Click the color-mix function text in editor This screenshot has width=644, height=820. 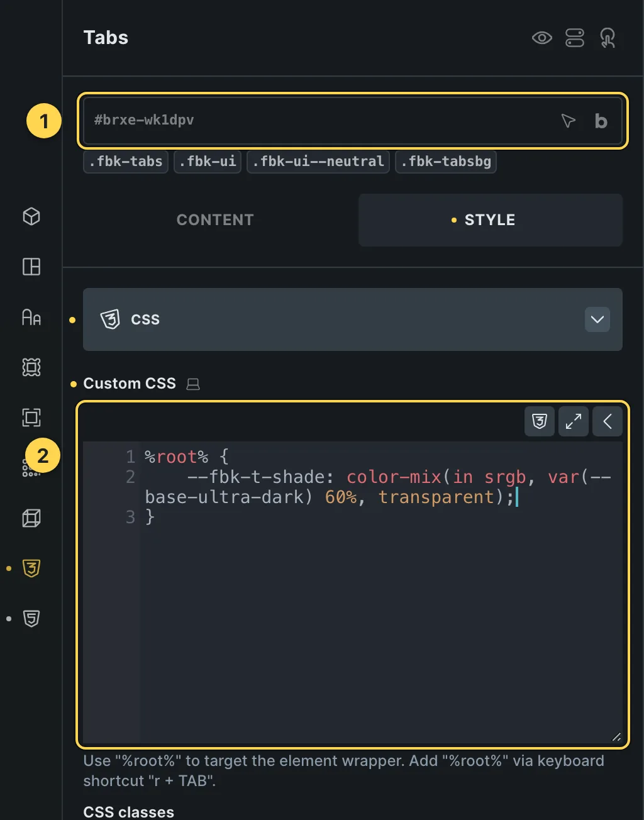(394, 477)
